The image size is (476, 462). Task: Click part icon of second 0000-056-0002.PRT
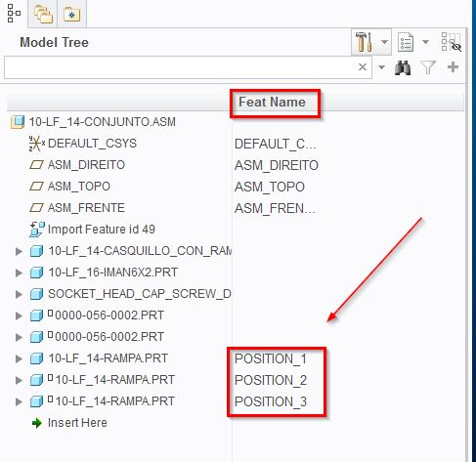[36, 337]
